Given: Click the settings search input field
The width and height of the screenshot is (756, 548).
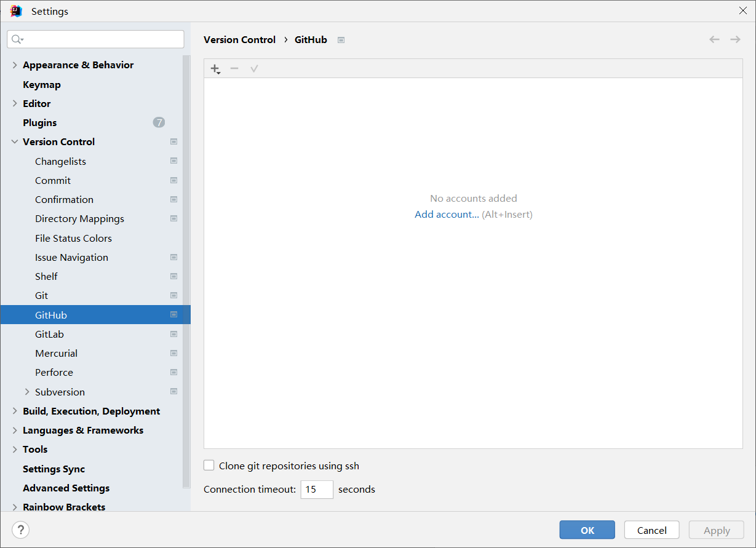Looking at the screenshot, I should tap(95, 39).
